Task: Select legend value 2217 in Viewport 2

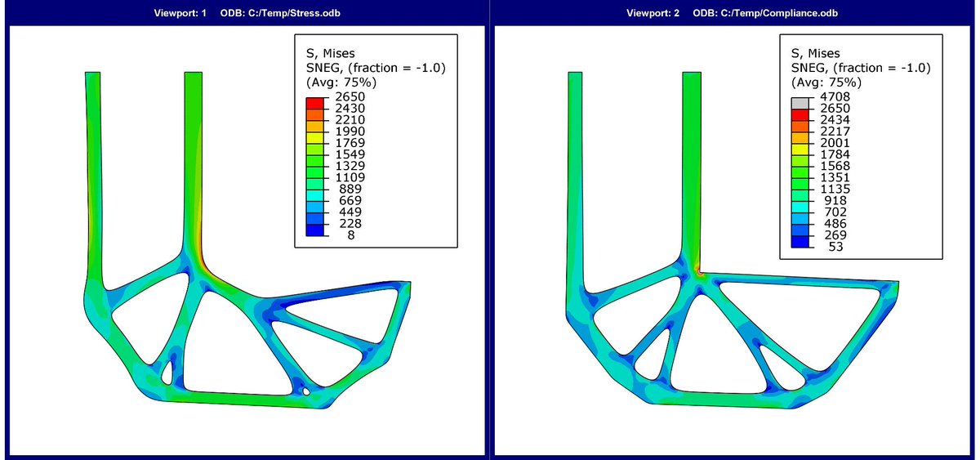Action: click(x=835, y=132)
